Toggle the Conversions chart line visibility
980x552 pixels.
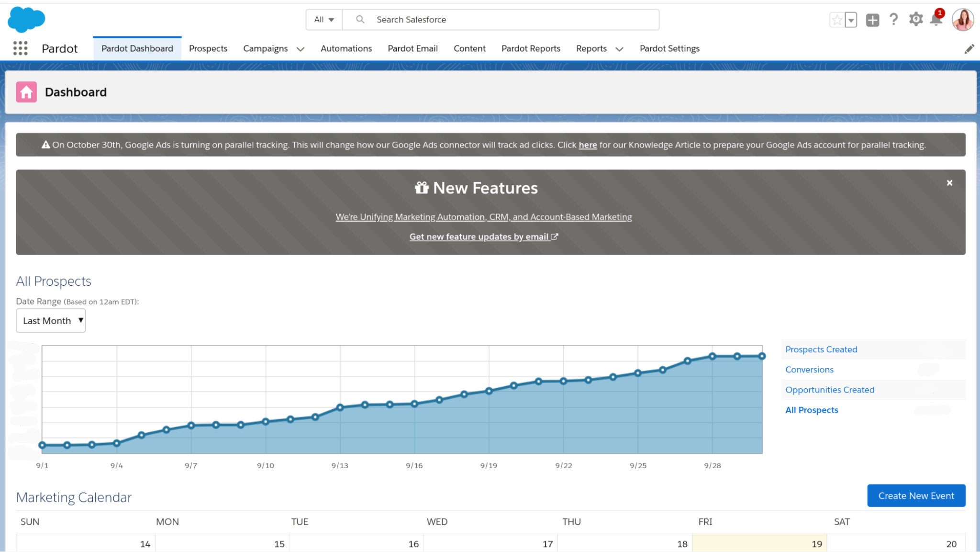[809, 369]
